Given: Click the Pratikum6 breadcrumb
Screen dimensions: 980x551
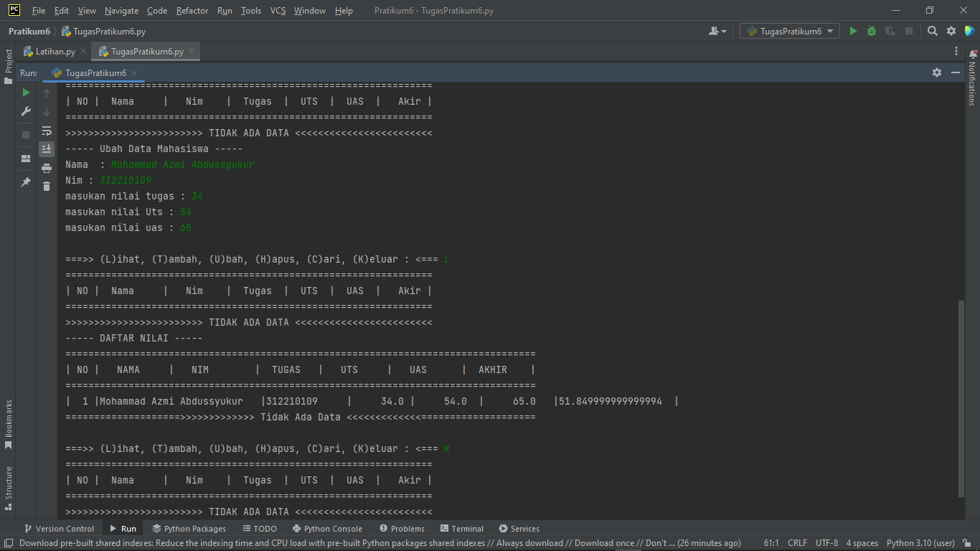Looking at the screenshot, I should (x=29, y=32).
